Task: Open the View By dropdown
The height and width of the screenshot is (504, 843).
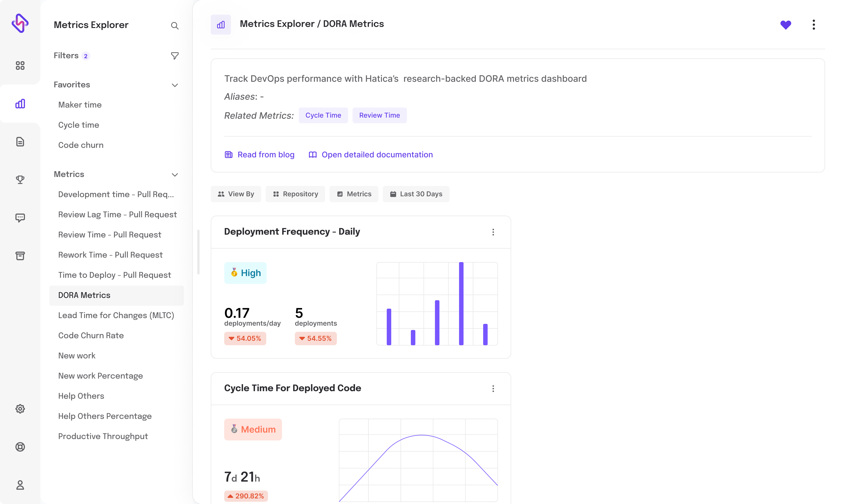Action: (236, 194)
